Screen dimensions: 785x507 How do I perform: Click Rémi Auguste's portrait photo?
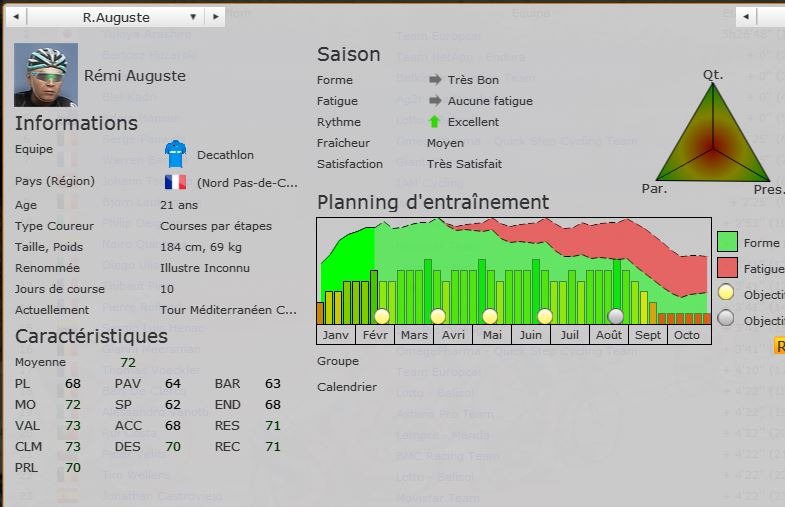point(46,75)
